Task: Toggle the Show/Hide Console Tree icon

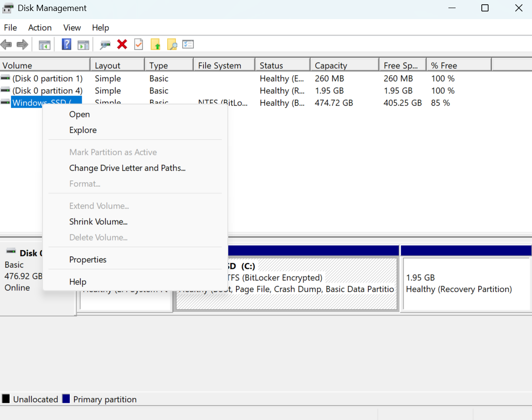Action: click(x=44, y=45)
